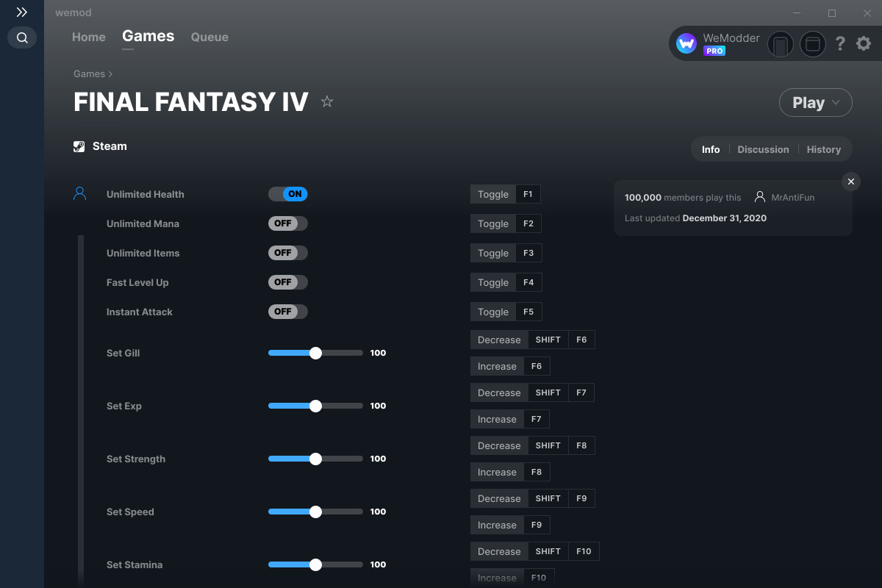Click the F4 hotkey for Fast Level Up
The width and height of the screenshot is (882, 588).
tap(506, 282)
